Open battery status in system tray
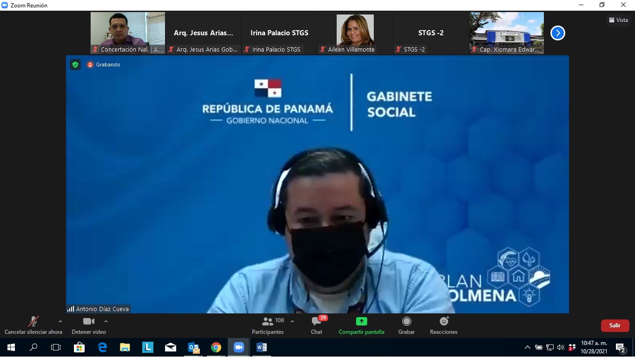The height and width of the screenshot is (364, 635). pyautogui.click(x=539, y=347)
